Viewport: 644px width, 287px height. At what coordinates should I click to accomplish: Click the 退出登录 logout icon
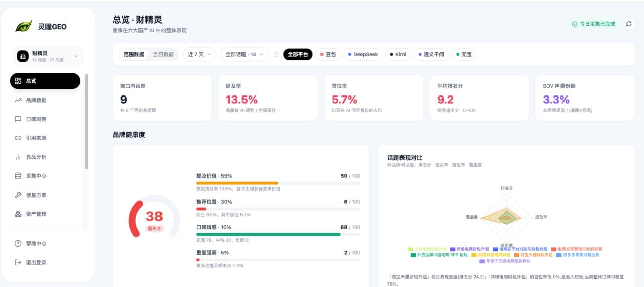[18, 262]
